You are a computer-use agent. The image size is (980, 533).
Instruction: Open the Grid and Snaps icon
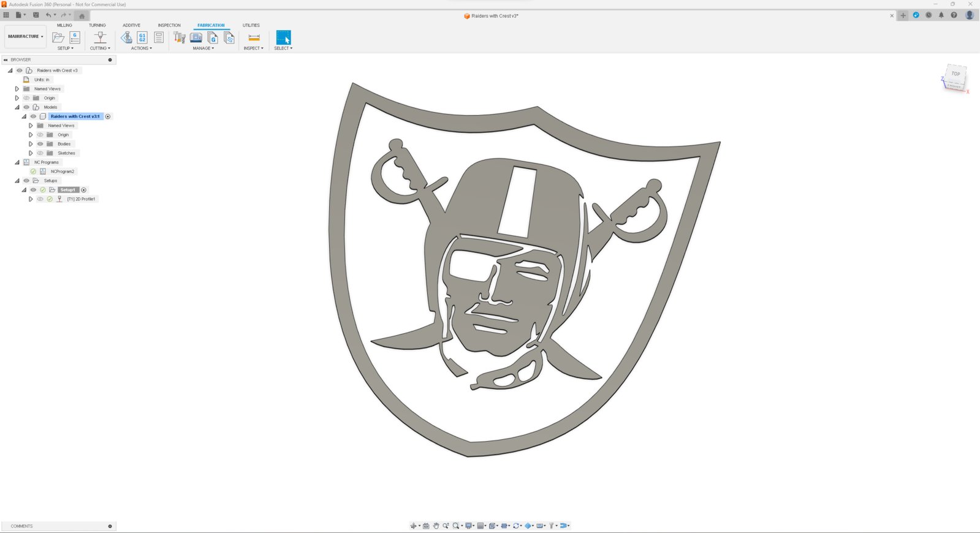point(481,526)
